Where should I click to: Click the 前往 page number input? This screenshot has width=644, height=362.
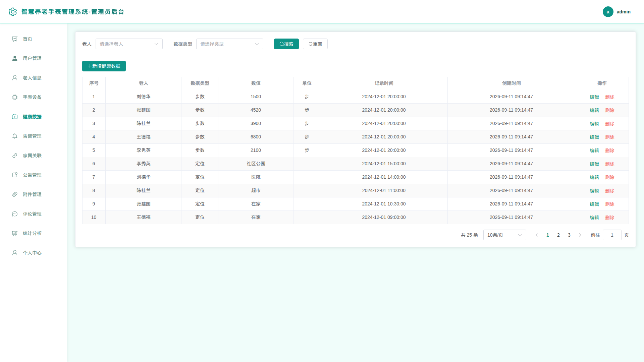(x=612, y=235)
